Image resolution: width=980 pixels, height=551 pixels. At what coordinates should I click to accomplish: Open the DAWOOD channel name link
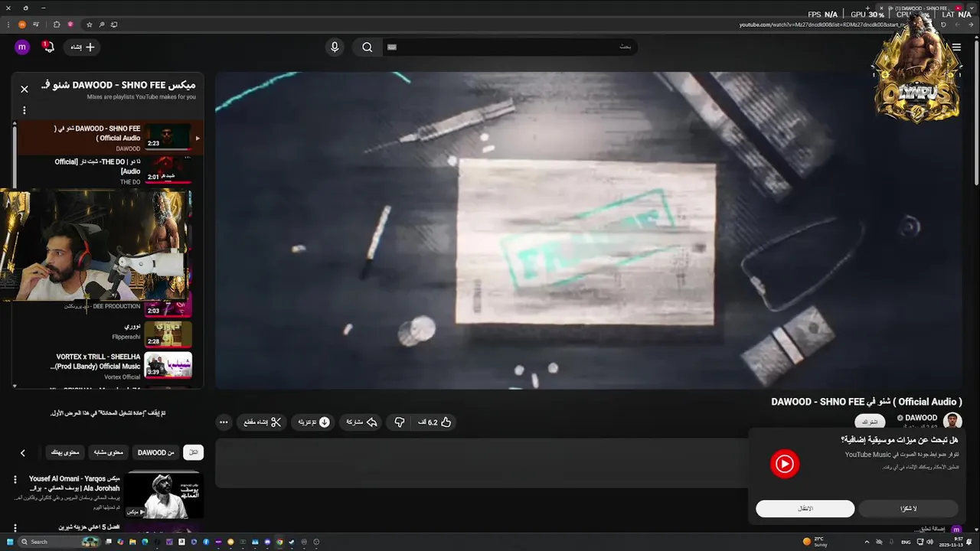pos(921,418)
